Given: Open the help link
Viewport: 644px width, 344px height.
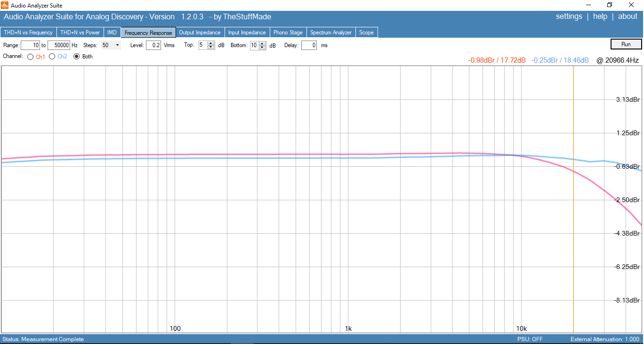Looking at the screenshot, I should click(x=600, y=16).
